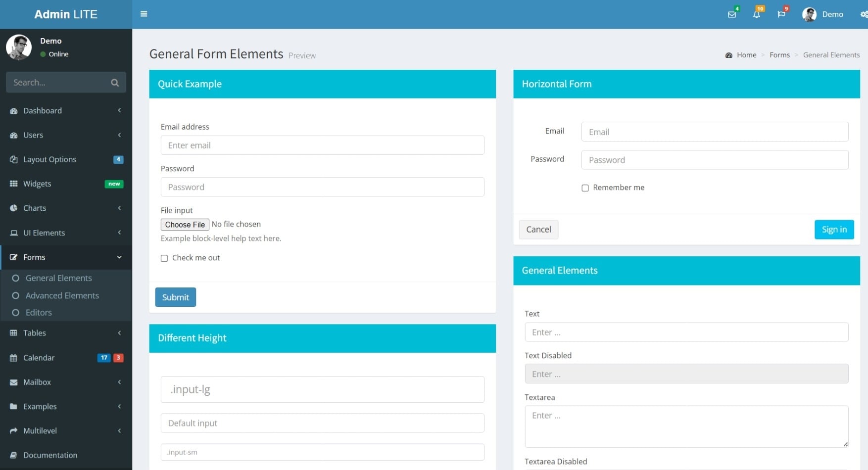Open the mail envelope notifications icon
This screenshot has width=868, height=470.
tap(732, 14)
